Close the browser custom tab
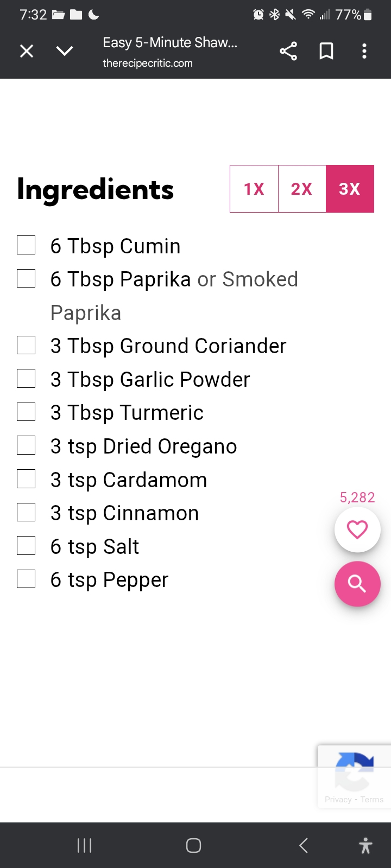Screen dimensions: 391x868 pos(27,51)
